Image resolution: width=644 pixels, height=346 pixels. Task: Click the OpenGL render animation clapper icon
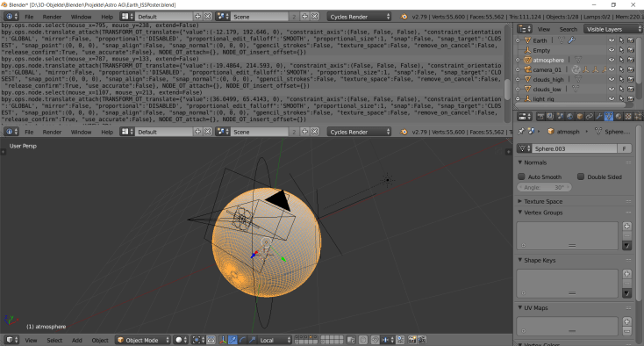coord(422,340)
